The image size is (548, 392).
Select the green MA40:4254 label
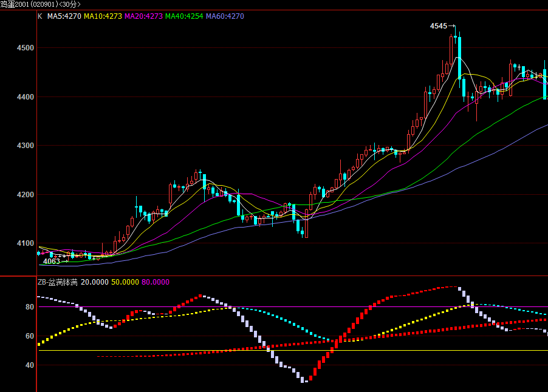(x=184, y=16)
